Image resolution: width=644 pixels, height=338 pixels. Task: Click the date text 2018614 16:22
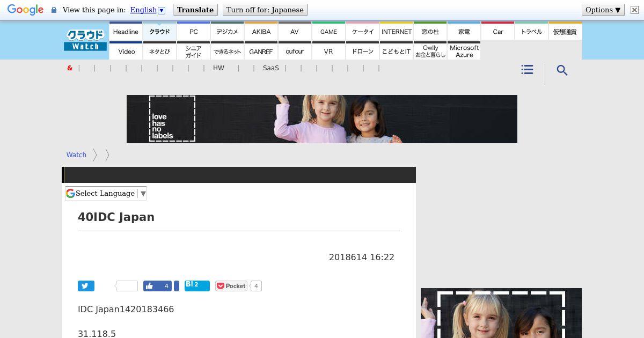(362, 258)
